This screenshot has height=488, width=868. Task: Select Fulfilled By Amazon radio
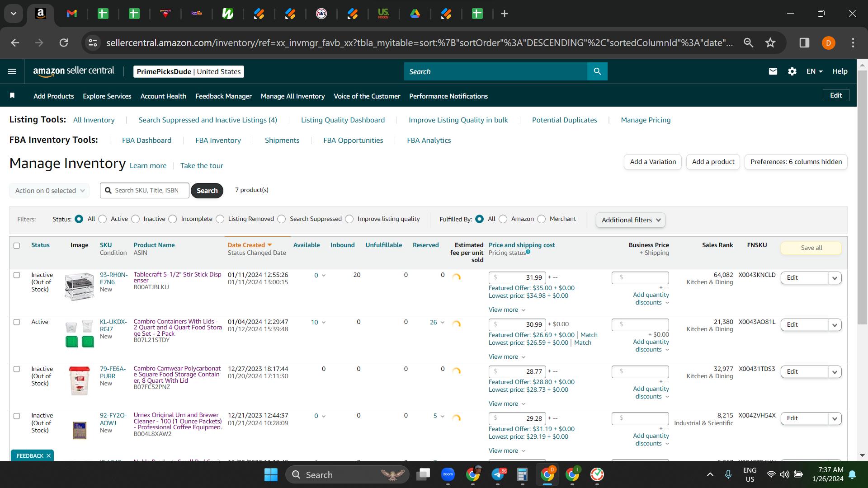503,219
